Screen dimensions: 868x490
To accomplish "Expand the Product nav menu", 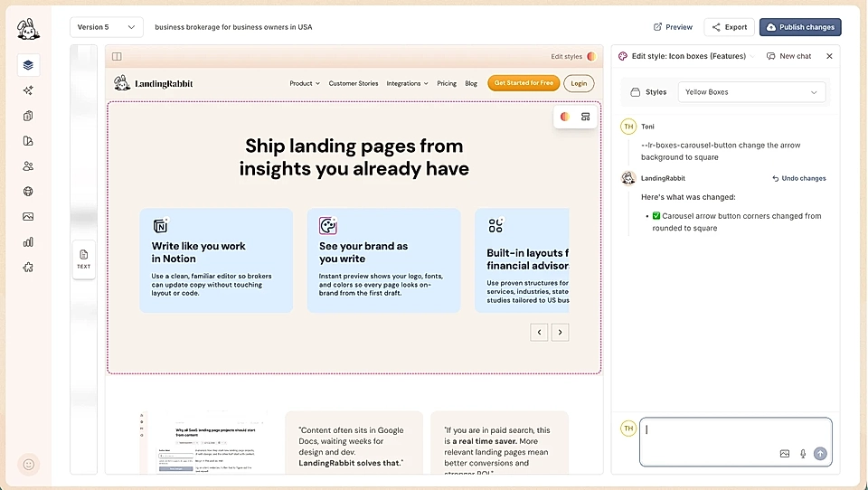I will pyautogui.click(x=305, y=83).
